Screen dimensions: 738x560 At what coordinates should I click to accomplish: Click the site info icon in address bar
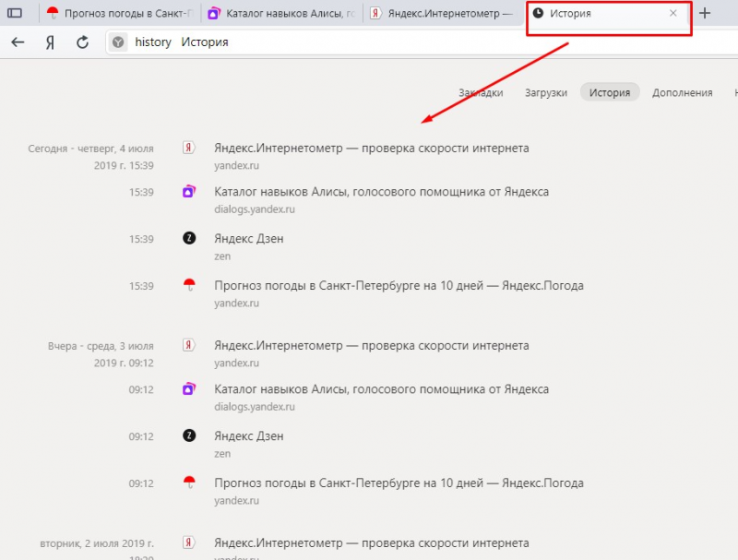click(x=118, y=42)
